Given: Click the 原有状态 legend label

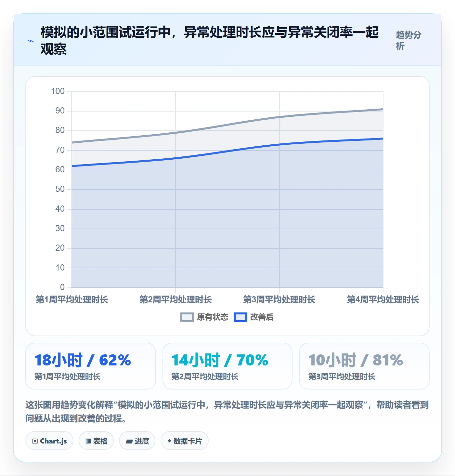Looking at the screenshot, I should [x=213, y=317].
